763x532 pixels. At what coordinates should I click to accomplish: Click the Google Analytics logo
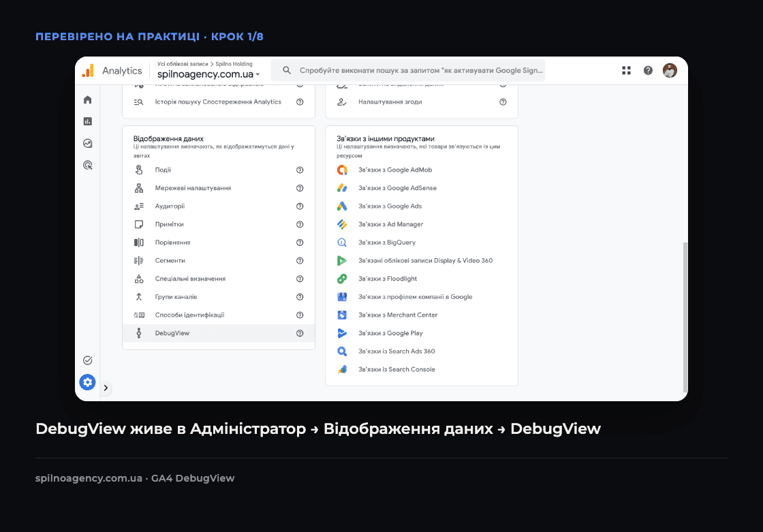[x=88, y=71]
